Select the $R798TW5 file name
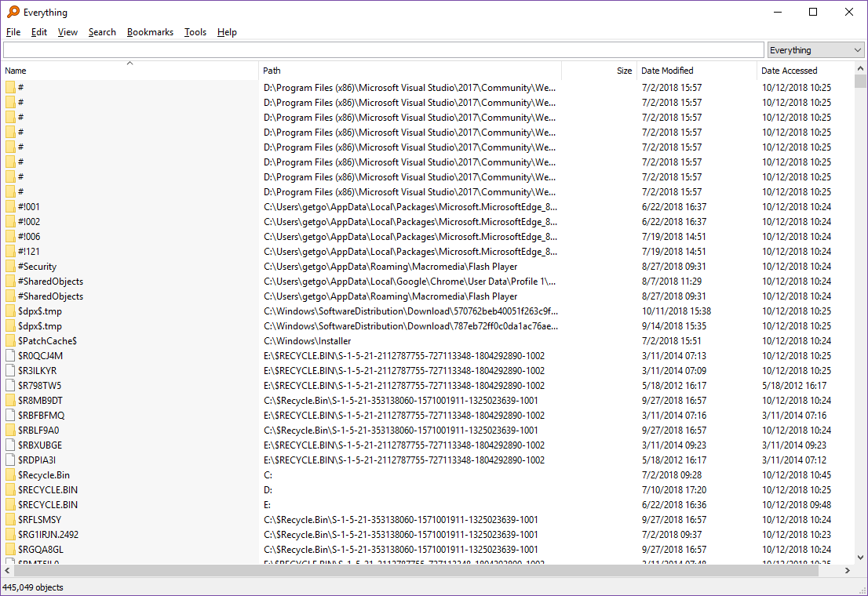 (x=40, y=385)
